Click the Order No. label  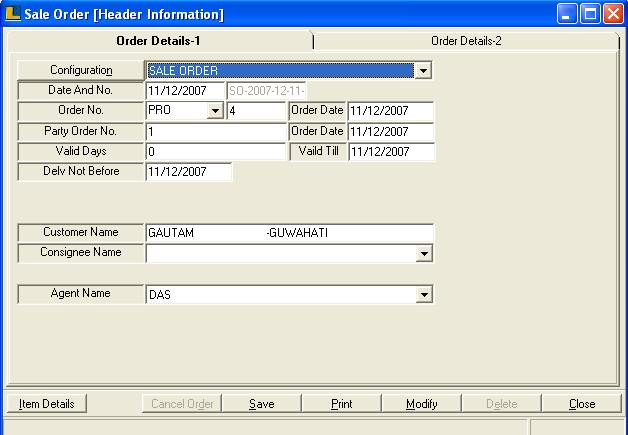(x=81, y=110)
